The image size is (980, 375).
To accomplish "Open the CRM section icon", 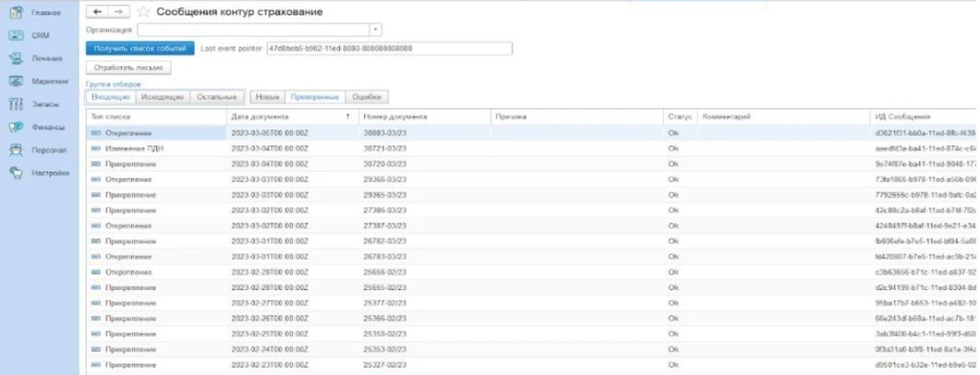I will pyautogui.click(x=16, y=36).
